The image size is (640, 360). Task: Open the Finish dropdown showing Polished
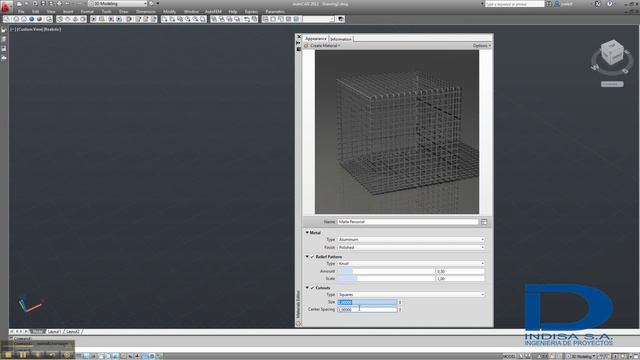click(x=411, y=247)
